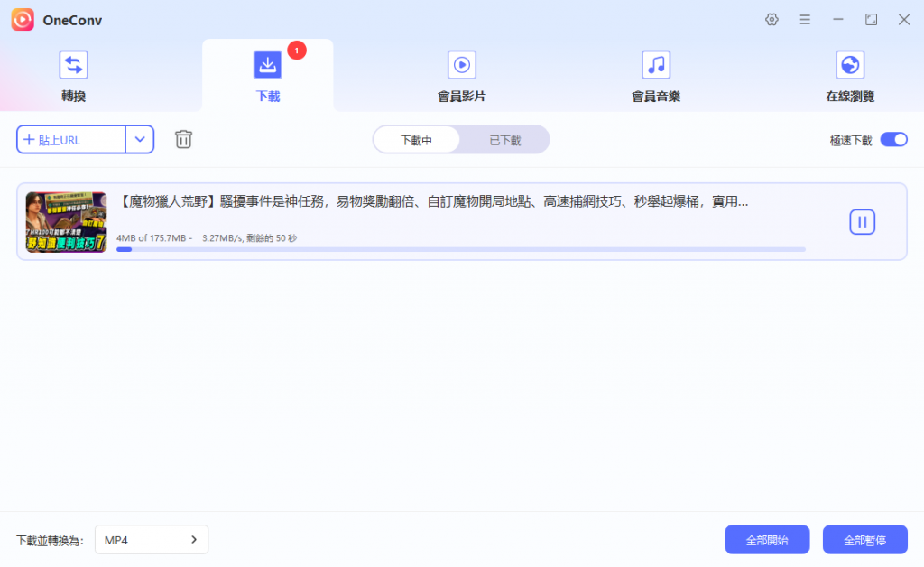Click the 全部開始 button
The height and width of the screenshot is (567, 924).
(x=767, y=540)
